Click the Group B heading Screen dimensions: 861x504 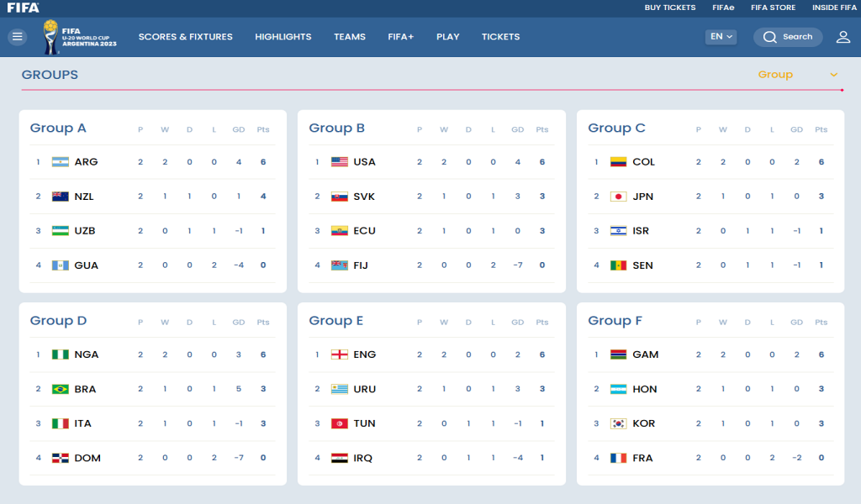coord(336,129)
